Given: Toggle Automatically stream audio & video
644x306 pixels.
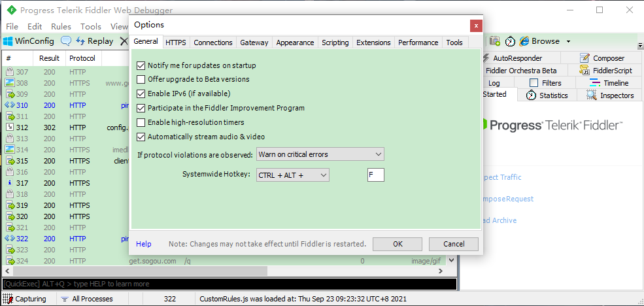Looking at the screenshot, I should (x=141, y=137).
